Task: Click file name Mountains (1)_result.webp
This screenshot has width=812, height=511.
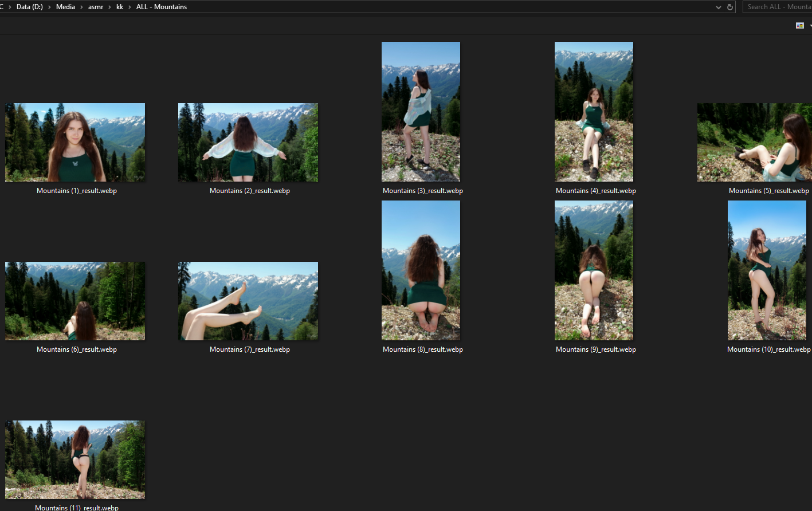Action: coord(77,191)
